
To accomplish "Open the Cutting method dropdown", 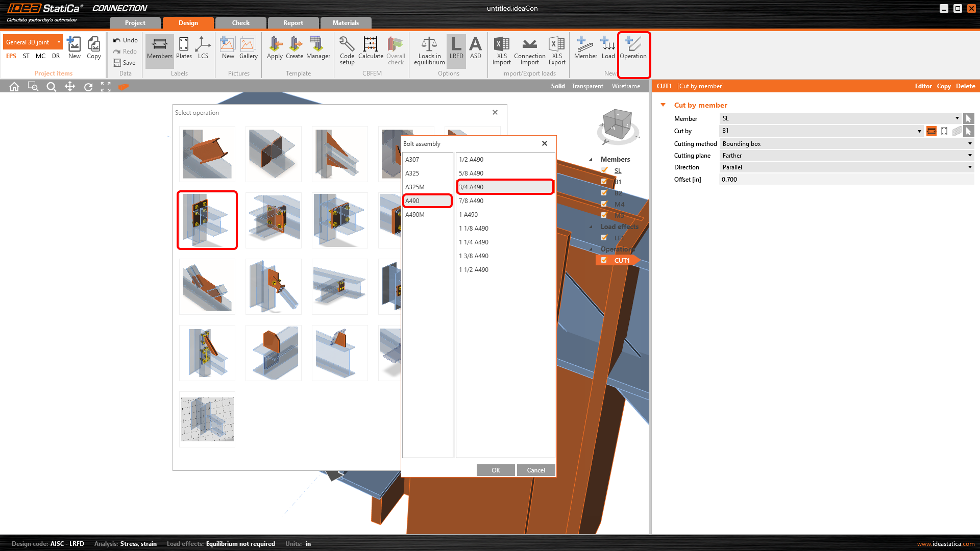I will (x=846, y=144).
